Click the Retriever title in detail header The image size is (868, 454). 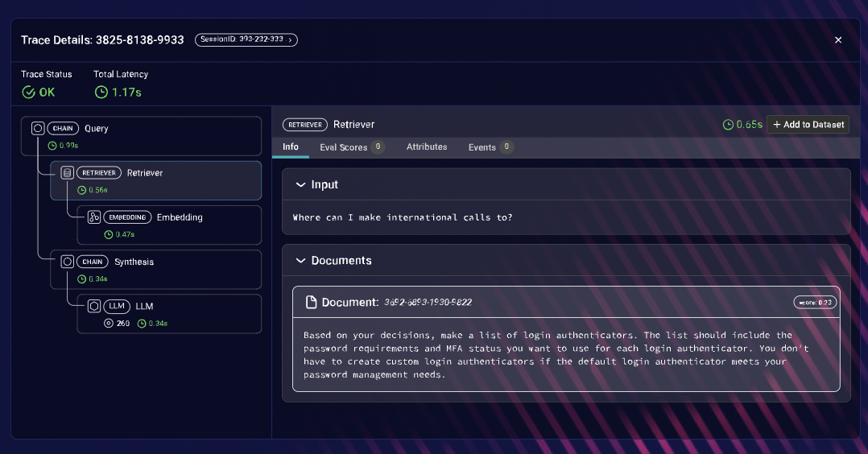coord(353,125)
